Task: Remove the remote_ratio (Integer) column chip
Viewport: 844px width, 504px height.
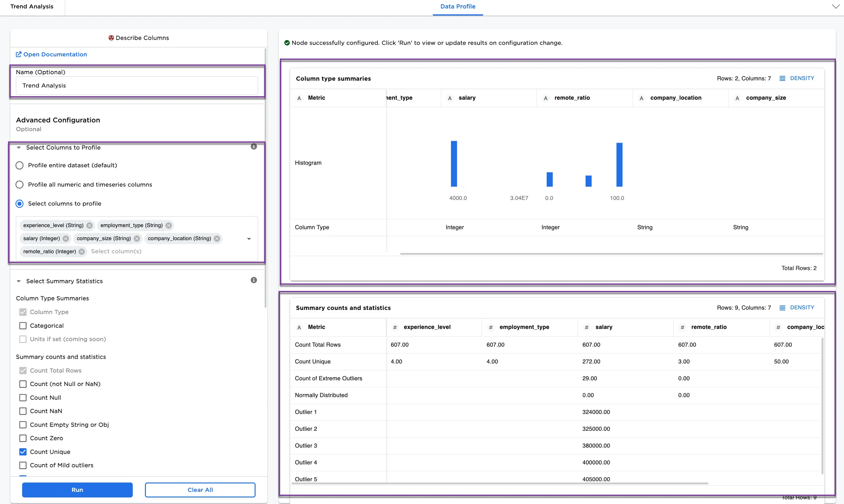Action: coord(81,252)
